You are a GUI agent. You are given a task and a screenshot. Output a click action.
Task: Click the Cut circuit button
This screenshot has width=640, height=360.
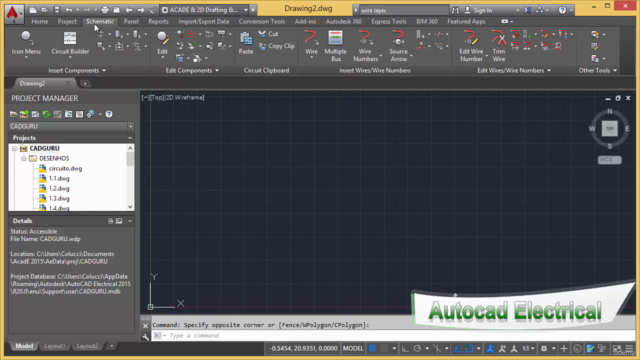(268, 34)
